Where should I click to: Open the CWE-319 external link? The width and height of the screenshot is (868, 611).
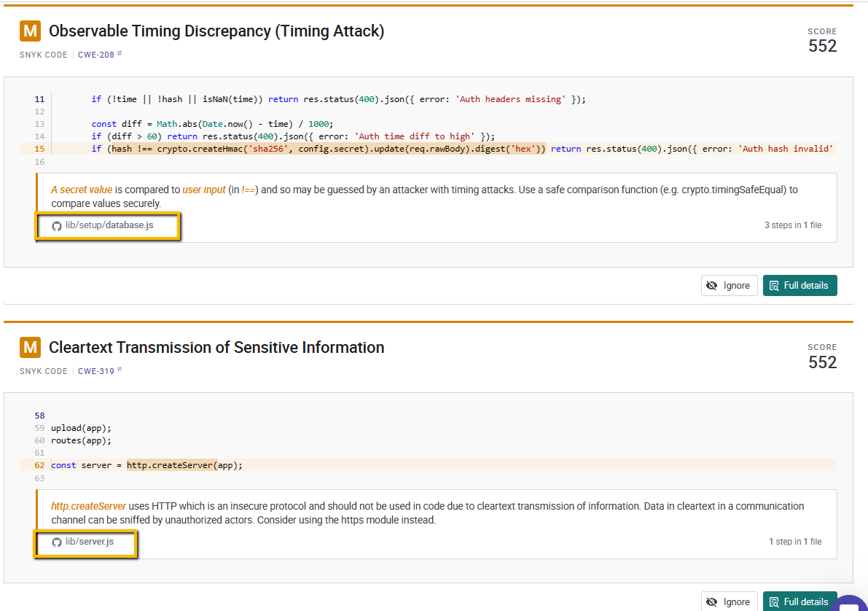[x=100, y=370]
